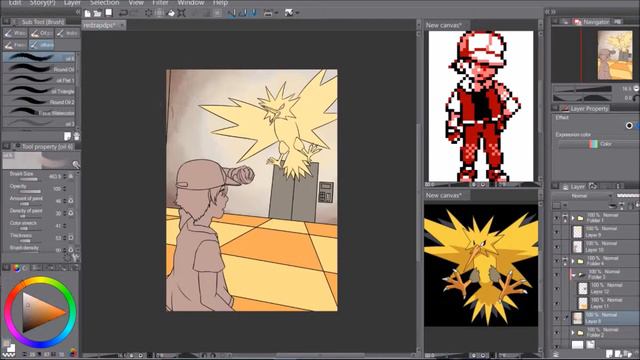Open the Selection menu
This screenshot has height=360, width=640.
tap(104, 3)
